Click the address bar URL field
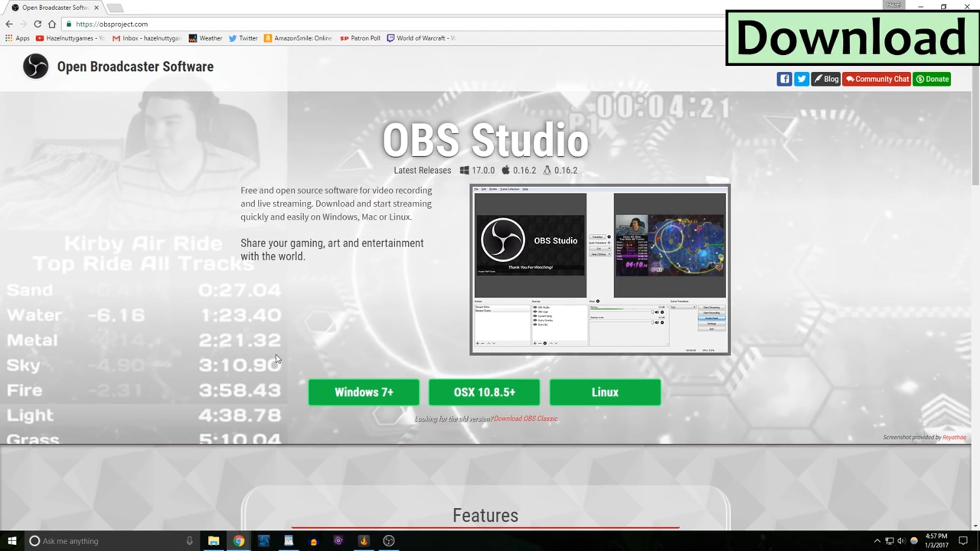980x551 pixels. [x=392, y=24]
